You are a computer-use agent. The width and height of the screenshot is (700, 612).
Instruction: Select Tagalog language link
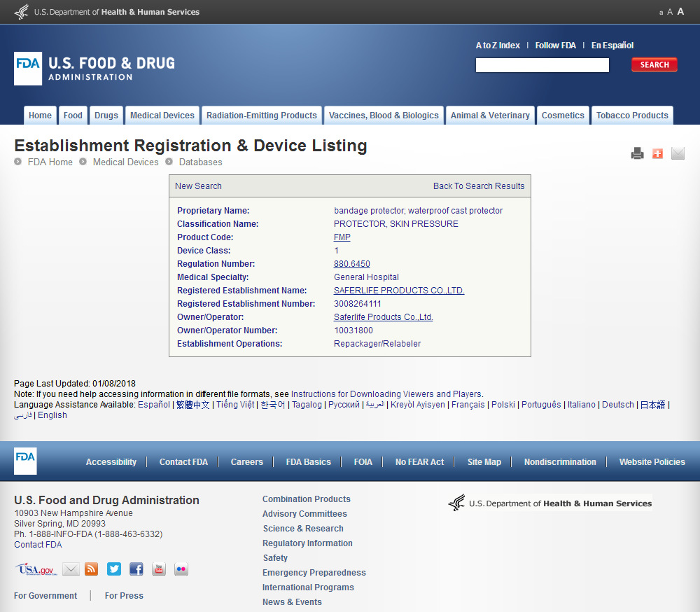pyautogui.click(x=307, y=405)
